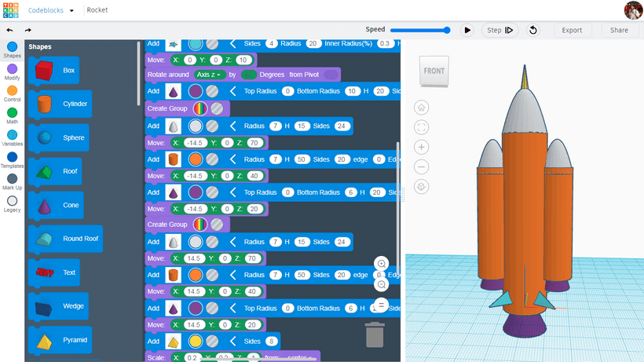
Task: Reset the simulation
Action: [533, 30]
